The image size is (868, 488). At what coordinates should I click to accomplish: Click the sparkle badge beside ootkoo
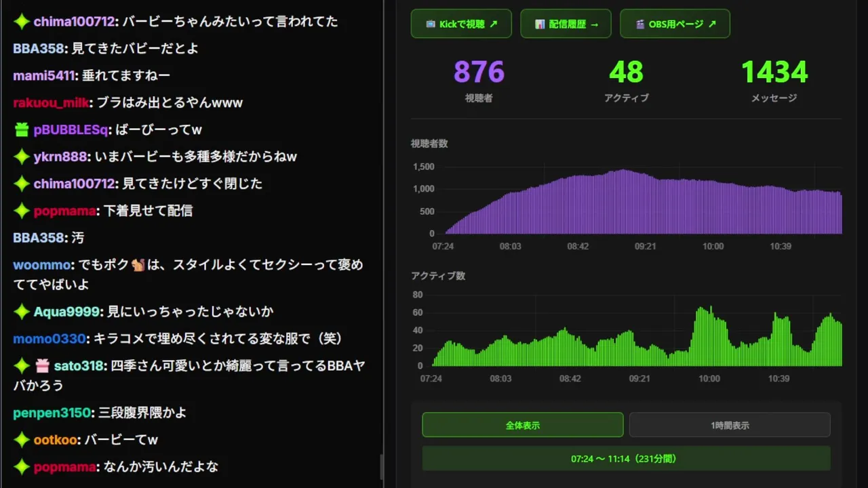click(x=22, y=440)
